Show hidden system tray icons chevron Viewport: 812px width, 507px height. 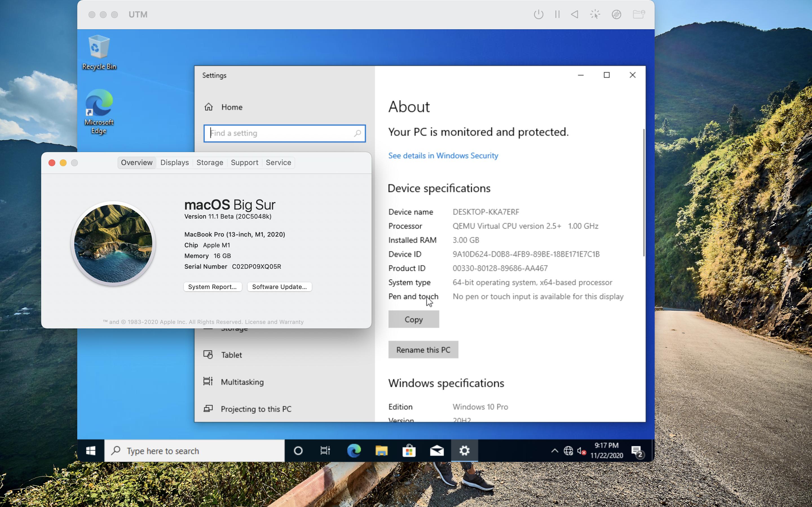555,451
